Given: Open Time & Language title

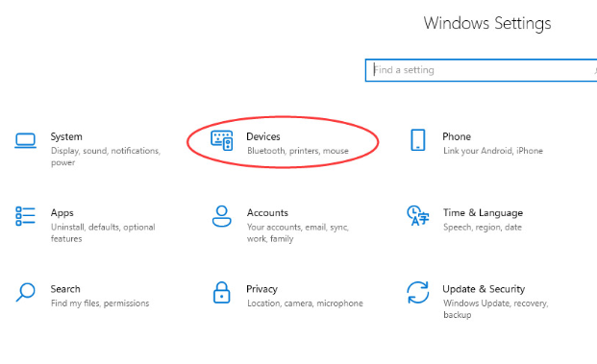Looking at the screenshot, I should pyautogui.click(x=483, y=213).
